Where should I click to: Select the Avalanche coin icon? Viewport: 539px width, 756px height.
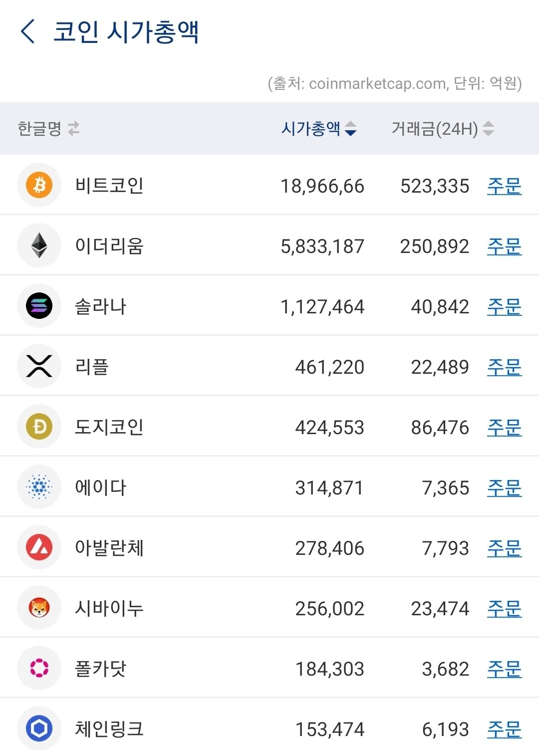pyautogui.click(x=38, y=547)
